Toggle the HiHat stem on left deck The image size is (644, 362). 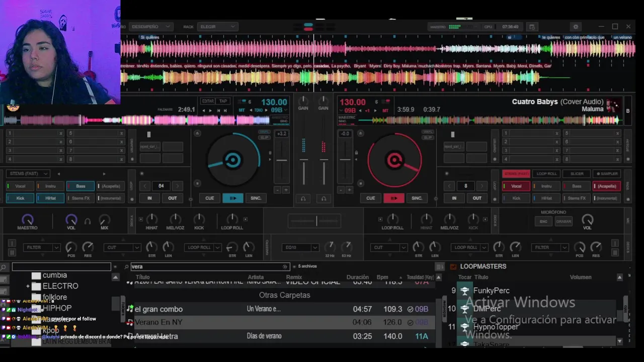50,198
